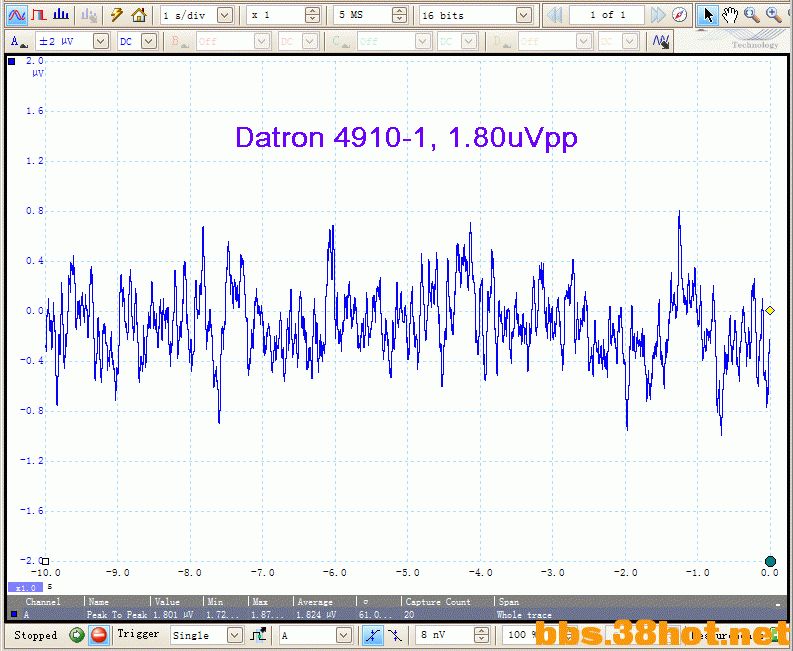
Task: Open Channel D Off range dropdown
Action: pos(584,41)
